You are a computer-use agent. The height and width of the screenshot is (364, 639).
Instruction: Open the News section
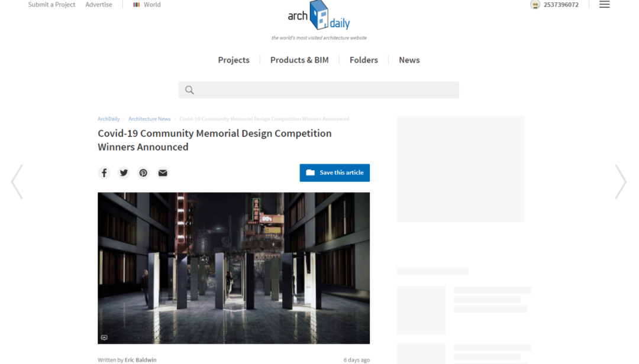[409, 60]
